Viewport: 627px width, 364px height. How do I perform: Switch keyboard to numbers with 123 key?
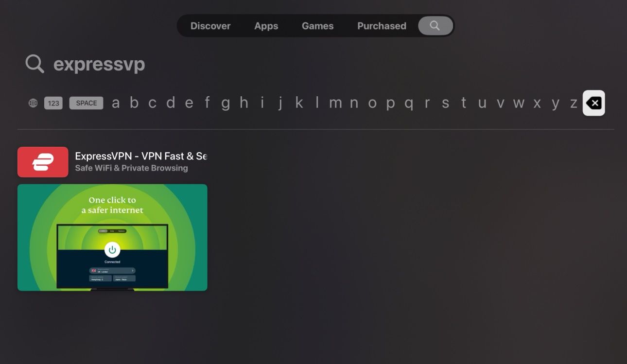click(x=53, y=103)
